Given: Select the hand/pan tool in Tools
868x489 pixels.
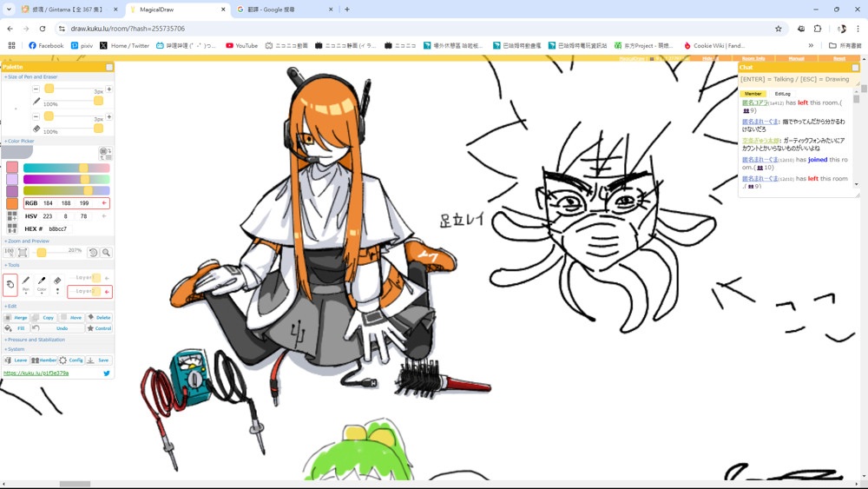Looking at the screenshot, I should pos(10,285).
